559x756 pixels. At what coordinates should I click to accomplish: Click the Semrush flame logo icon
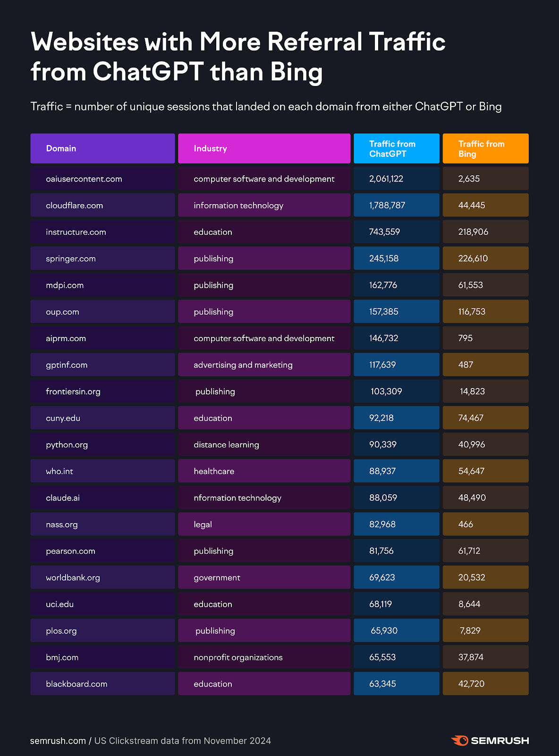[x=459, y=740]
